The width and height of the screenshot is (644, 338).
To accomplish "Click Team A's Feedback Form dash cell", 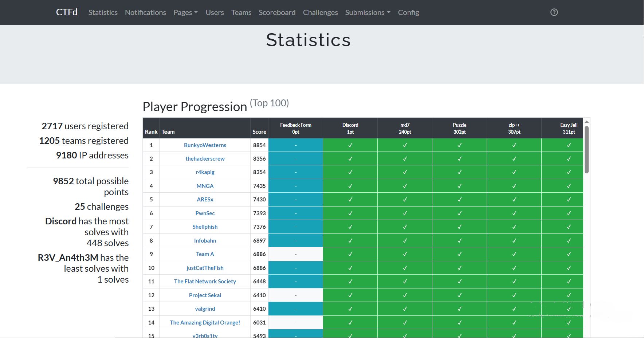I will tap(295, 254).
